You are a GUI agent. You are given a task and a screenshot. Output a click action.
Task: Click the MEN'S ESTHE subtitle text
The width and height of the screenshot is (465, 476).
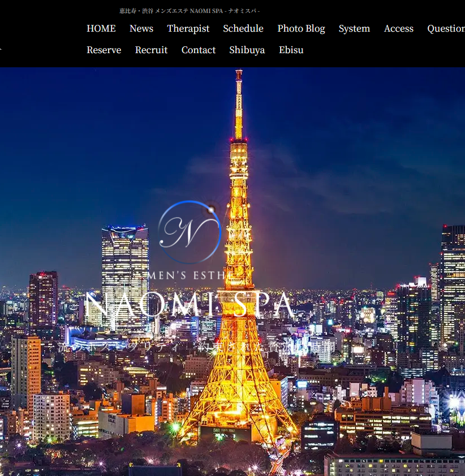[191, 275]
